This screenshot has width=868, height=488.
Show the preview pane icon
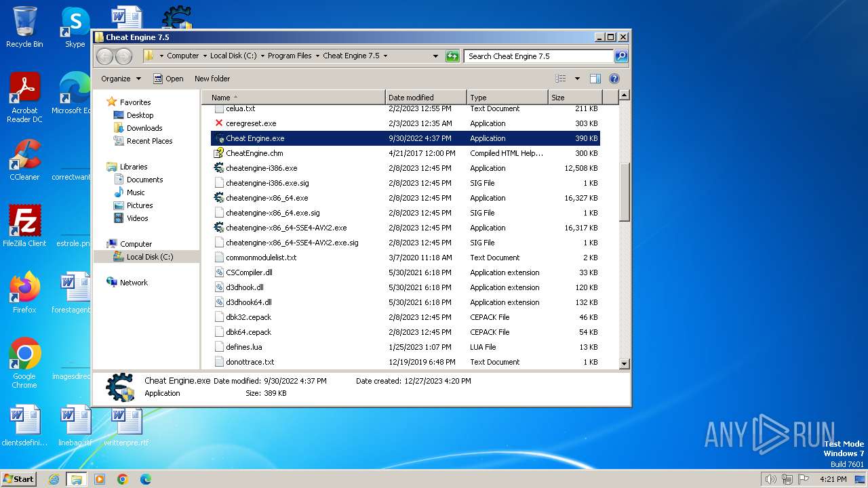coord(595,79)
